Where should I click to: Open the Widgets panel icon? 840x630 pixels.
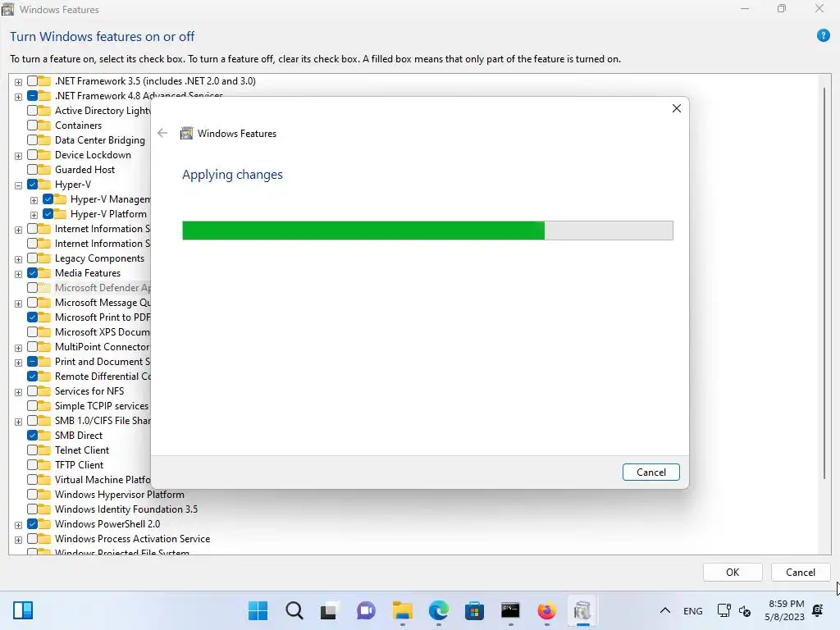click(23, 610)
